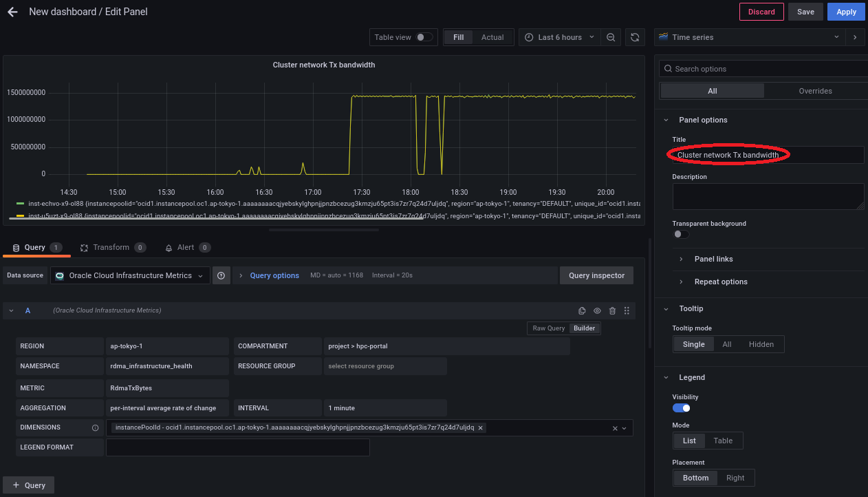The height and width of the screenshot is (497, 868).
Task: Duplicate query A using the copy icon
Action: (582, 311)
